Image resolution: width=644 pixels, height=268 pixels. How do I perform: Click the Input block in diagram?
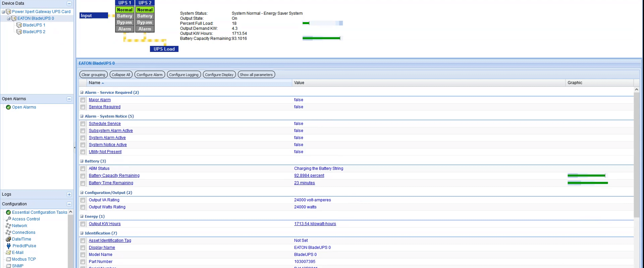(94, 15)
